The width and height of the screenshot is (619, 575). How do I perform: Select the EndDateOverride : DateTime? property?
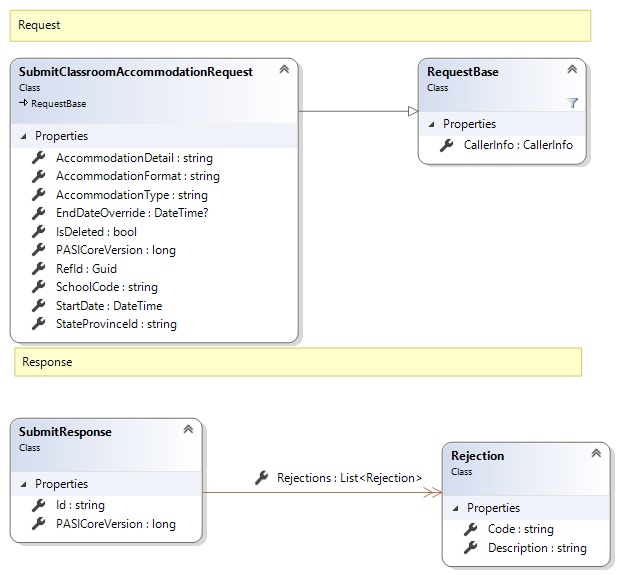click(x=132, y=213)
